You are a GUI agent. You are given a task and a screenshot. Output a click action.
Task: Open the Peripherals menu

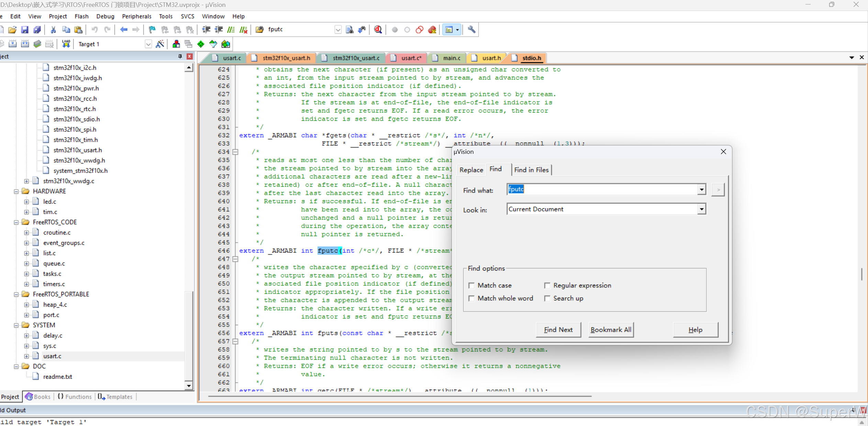pos(136,16)
